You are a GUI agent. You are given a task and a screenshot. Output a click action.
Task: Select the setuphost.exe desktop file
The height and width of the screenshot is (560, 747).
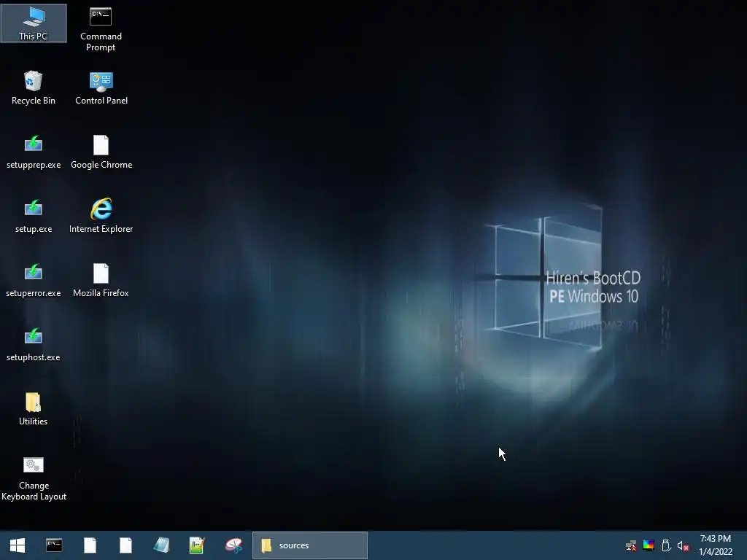click(x=34, y=345)
